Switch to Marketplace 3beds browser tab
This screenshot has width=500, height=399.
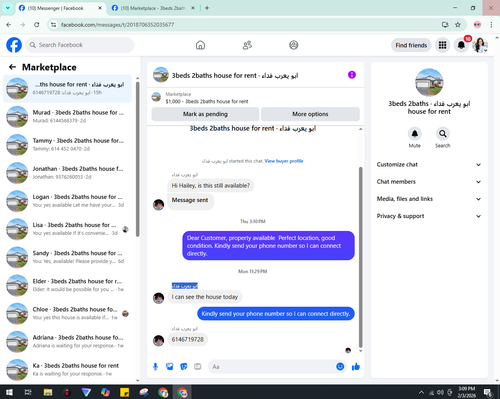coord(153,8)
